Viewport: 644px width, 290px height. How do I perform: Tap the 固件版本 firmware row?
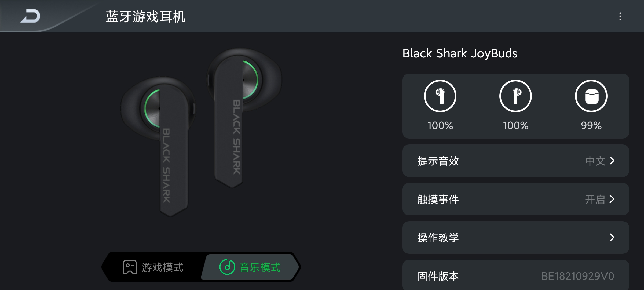[516, 275]
